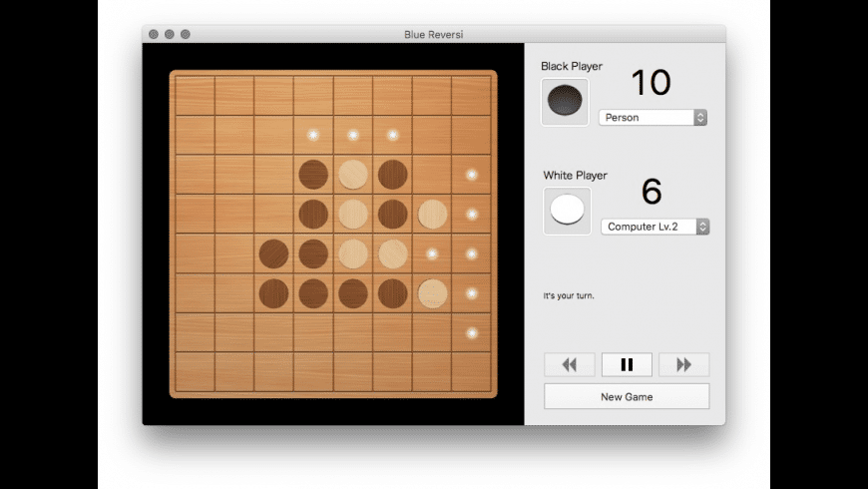Screen dimensions: 868x489
Task: Click the White Player score 6
Action: point(651,191)
